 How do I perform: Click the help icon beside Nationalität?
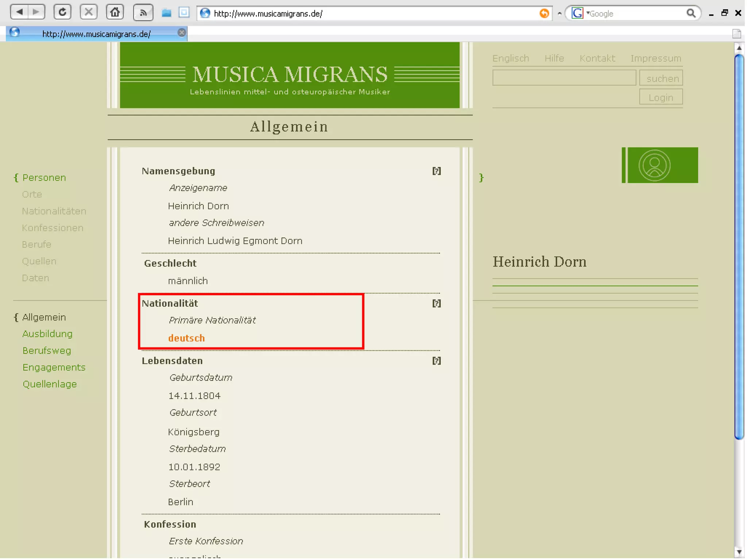click(x=436, y=303)
